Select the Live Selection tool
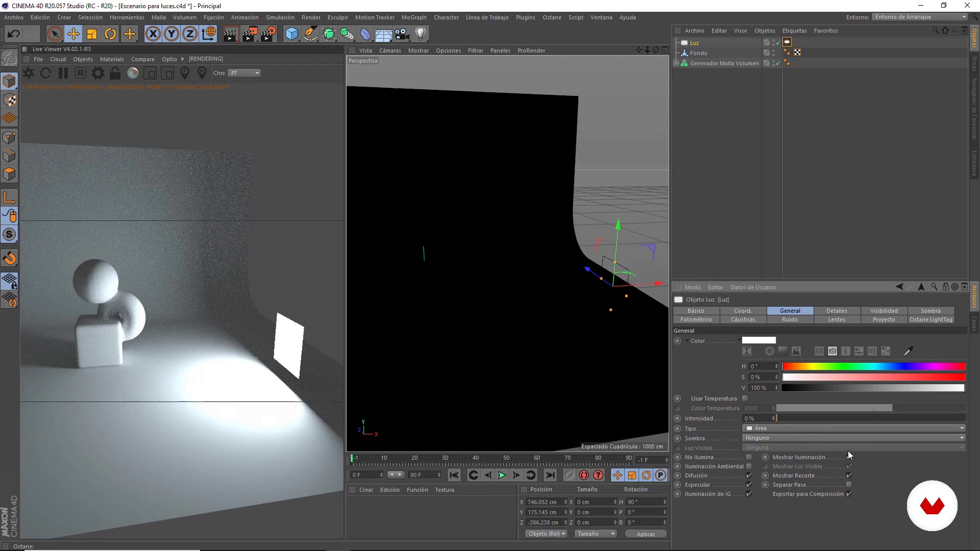 pos(55,34)
